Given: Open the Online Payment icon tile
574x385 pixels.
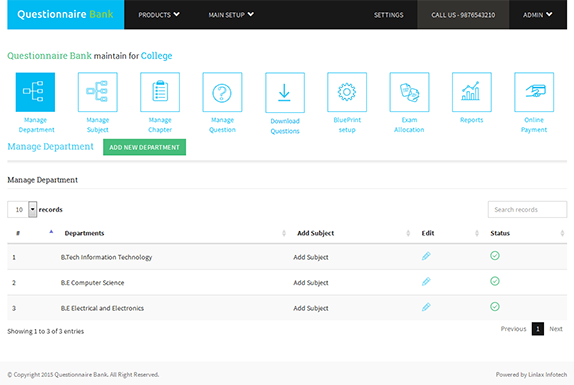Looking at the screenshot, I should point(534,92).
